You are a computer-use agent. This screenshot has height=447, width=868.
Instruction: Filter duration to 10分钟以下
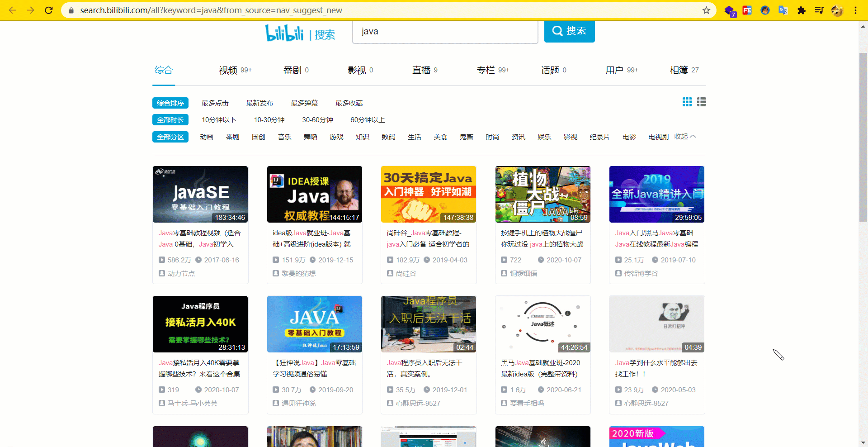click(219, 120)
